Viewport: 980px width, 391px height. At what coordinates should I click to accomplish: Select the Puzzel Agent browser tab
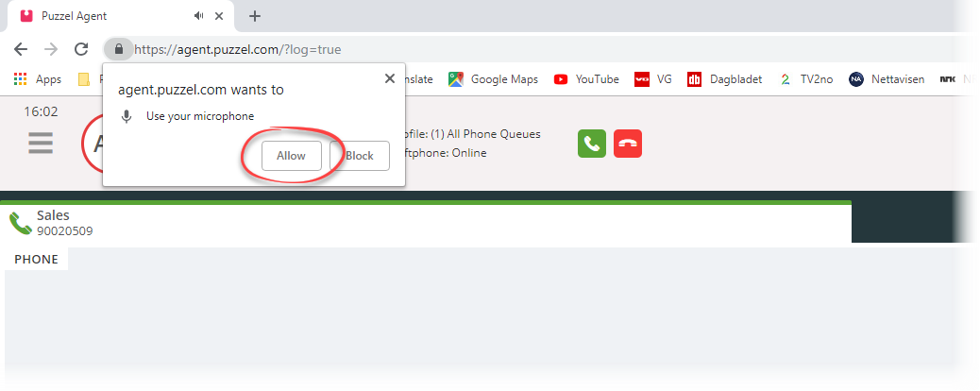(119, 16)
